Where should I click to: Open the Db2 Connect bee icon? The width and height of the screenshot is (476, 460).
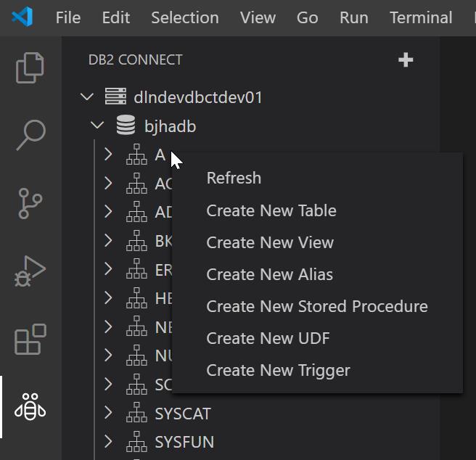(x=30, y=407)
